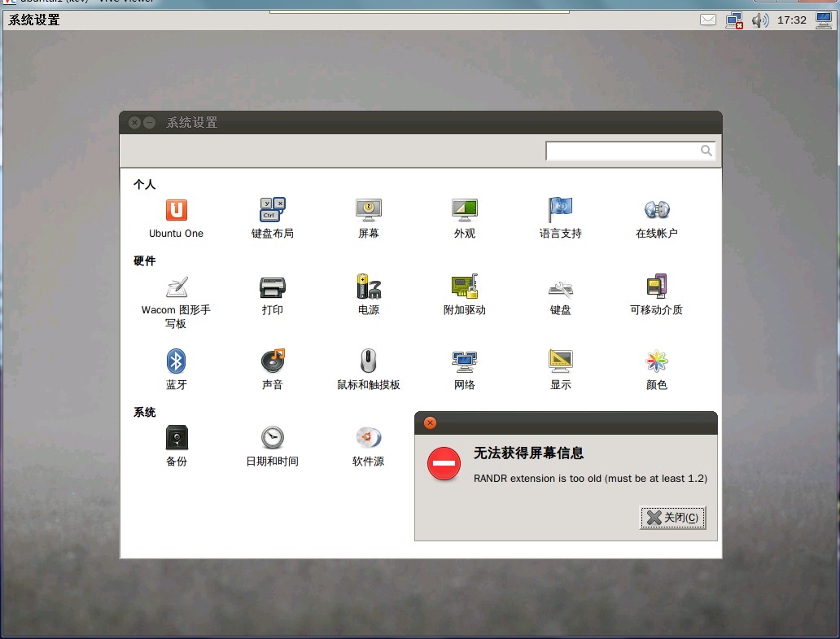Close the error dialog with its red X
Image resolution: width=840 pixels, height=639 pixels.
(430, 422)
